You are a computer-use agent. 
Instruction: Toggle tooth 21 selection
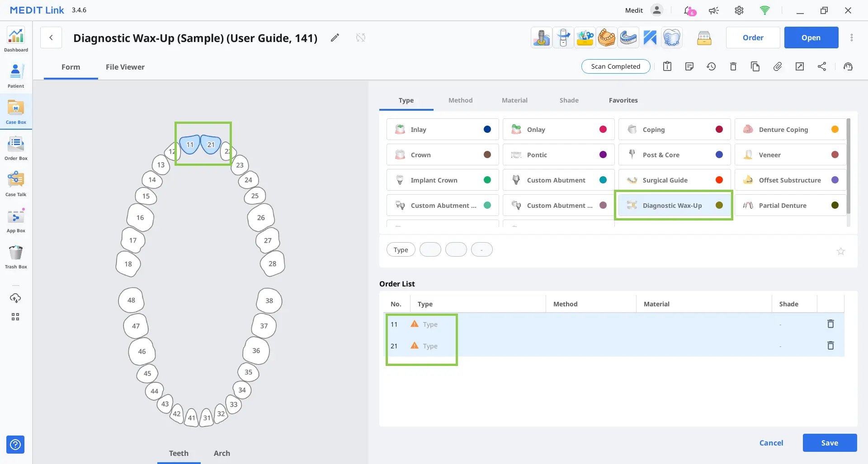(211, 144)
